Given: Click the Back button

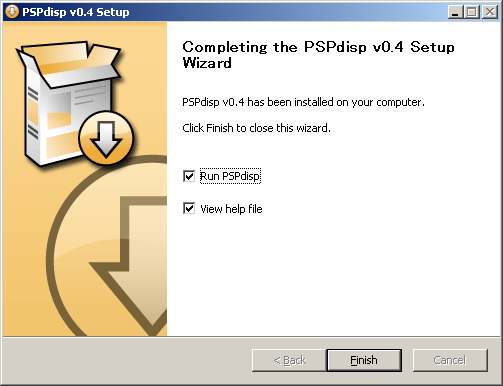Looking at the screenshot, I should 289,360.
